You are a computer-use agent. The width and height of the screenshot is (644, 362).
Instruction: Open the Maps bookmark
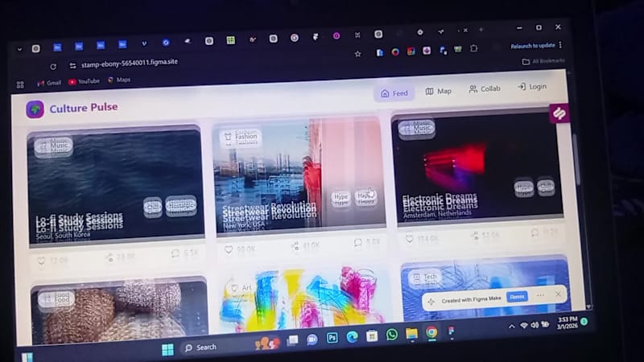pyautogui.click(x=119, y=80)
